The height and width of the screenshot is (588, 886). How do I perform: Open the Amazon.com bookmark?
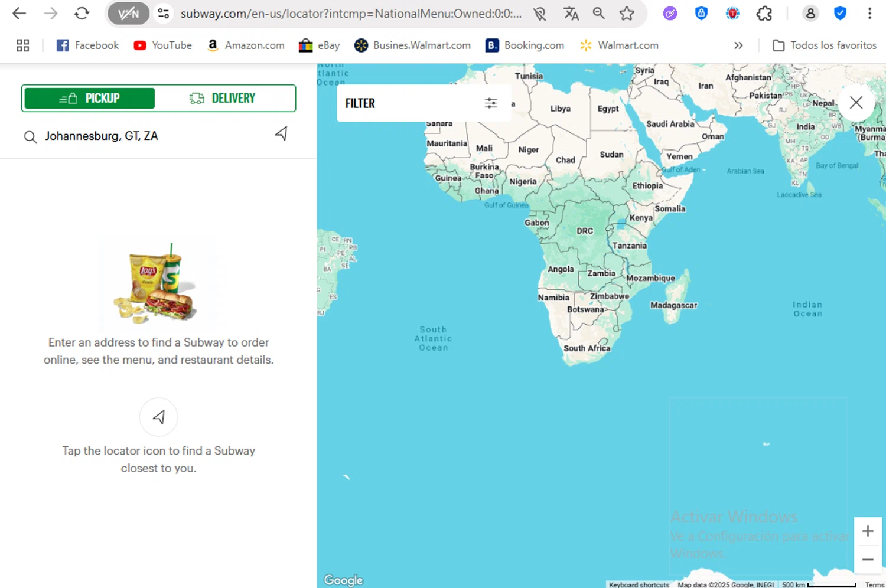point(246,45)
